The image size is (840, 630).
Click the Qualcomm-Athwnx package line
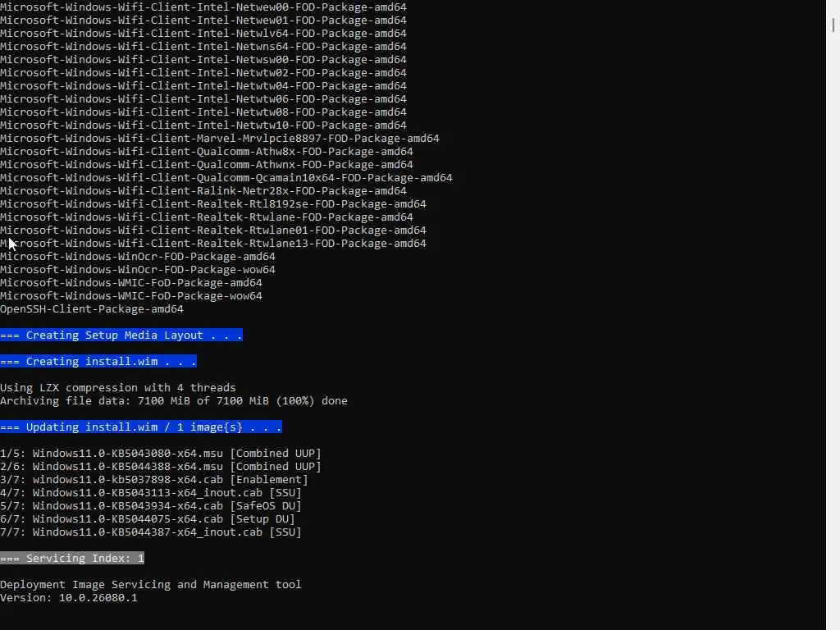point(206,164)
